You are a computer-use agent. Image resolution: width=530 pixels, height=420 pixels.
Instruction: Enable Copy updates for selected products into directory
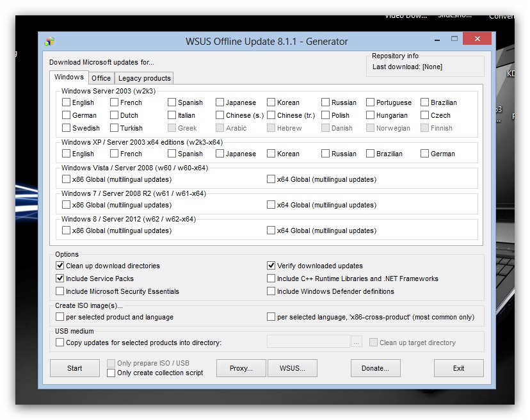[x=60, y=343]
